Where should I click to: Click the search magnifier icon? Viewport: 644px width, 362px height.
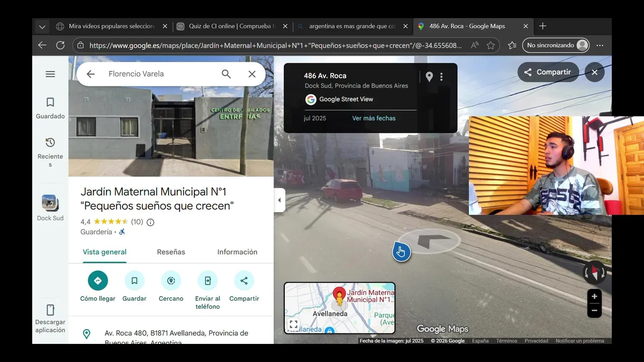click(226, 74)
